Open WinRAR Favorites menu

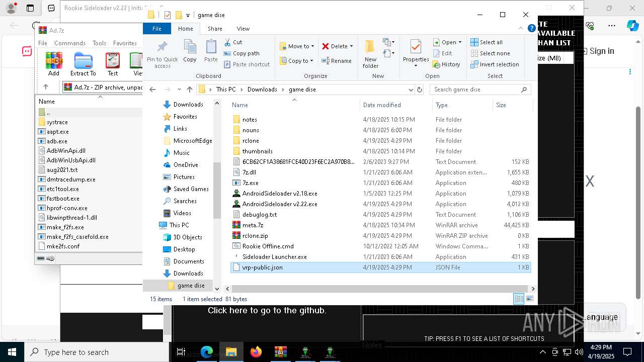125,43
